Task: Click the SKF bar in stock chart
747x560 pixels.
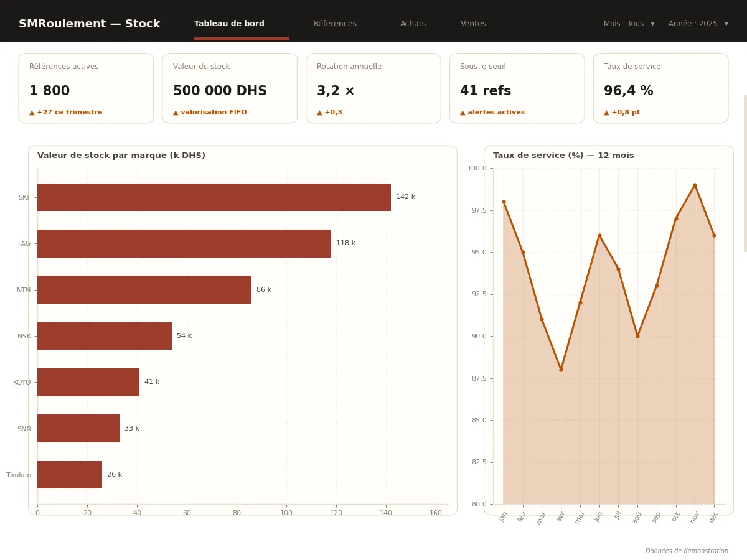Action: tap(214, 197)
